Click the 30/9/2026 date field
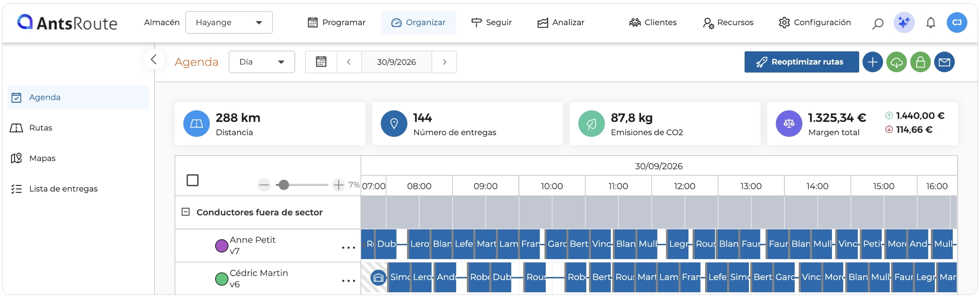The width and height of the screenshot is (980, 298). (396, 62)
